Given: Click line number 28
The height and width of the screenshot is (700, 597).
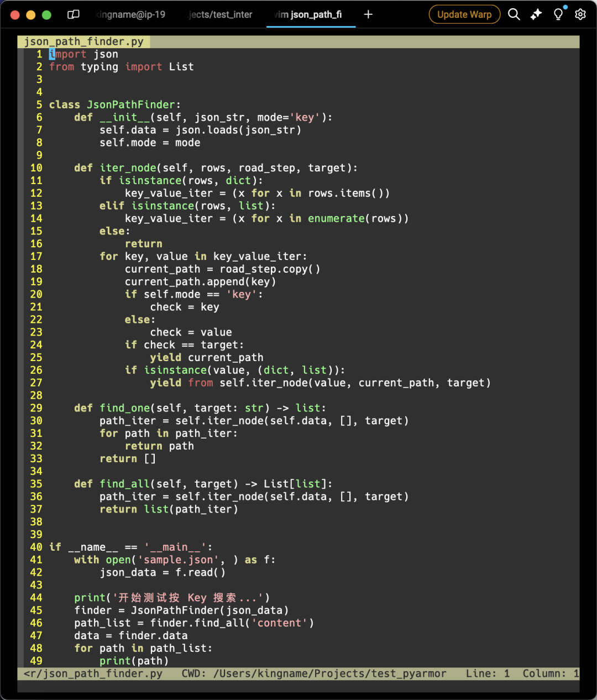Looking at the screenshot, I should [x=36, y=396].
